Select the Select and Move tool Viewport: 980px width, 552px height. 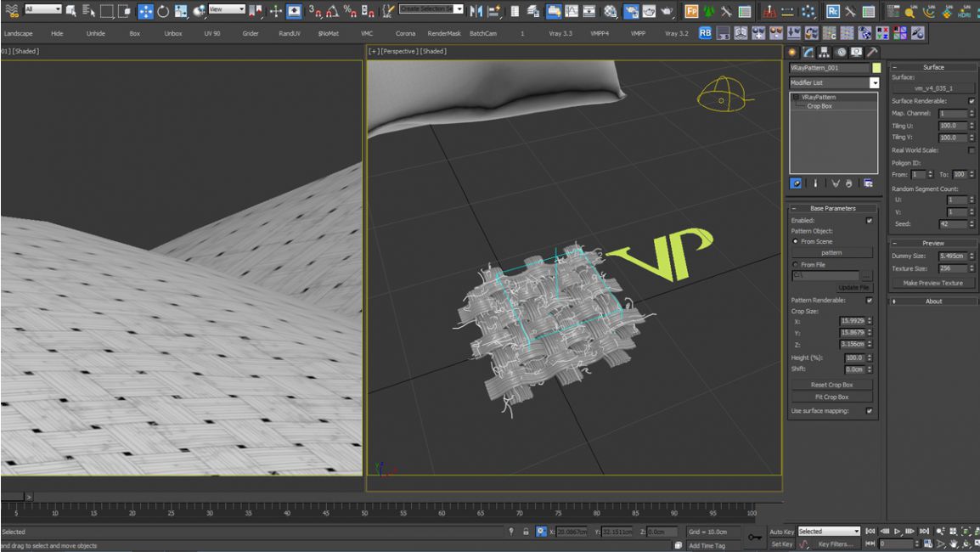145,10
